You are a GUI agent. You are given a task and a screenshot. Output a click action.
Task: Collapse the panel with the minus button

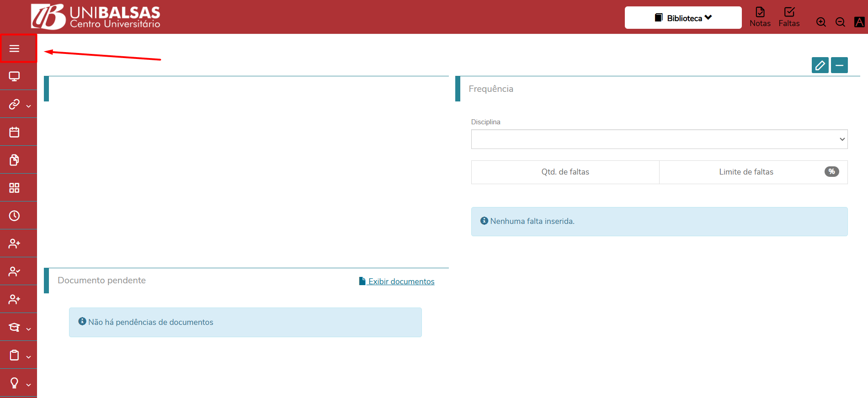(839, 65)
